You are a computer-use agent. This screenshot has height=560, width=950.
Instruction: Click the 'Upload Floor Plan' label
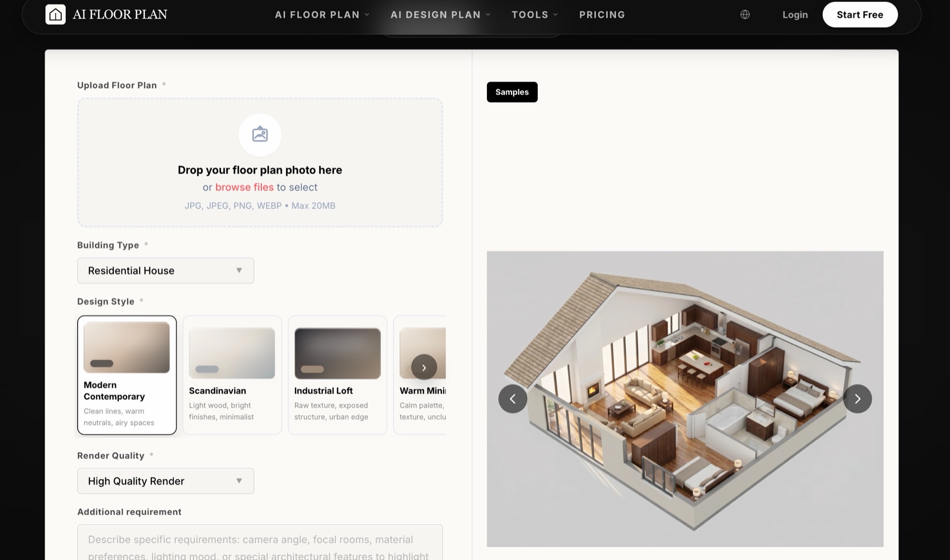[117, 85]
